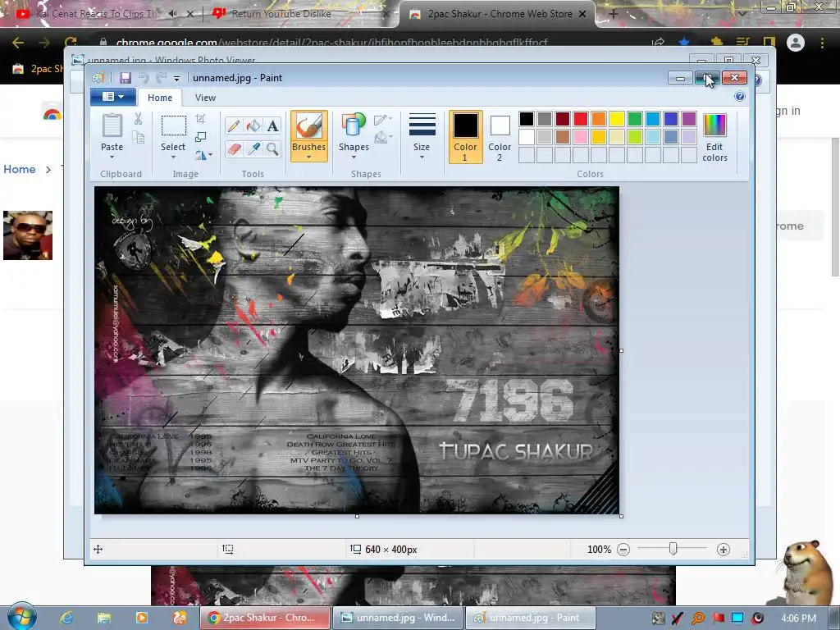This screenshot has width=840, height=630.
Task: Click the zoom slider handle
Action: coord(673,549)
